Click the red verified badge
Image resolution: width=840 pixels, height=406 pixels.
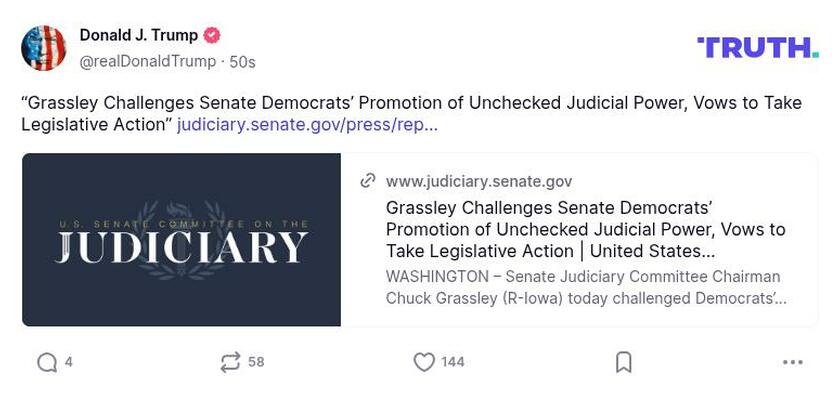coord(212,36)
